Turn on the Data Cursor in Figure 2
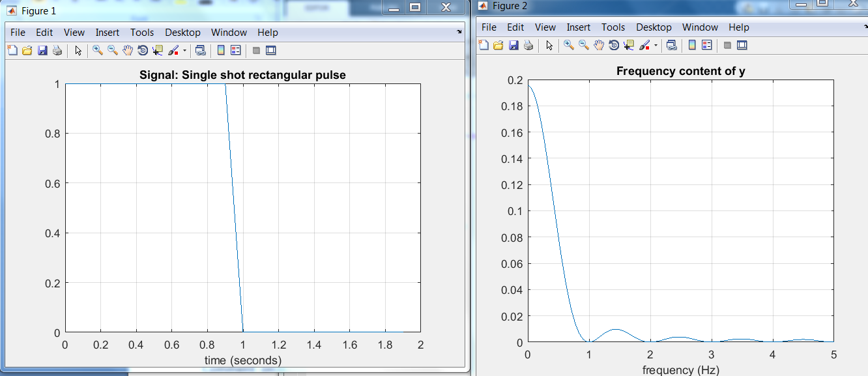868x376 pixels. point(629,45)
